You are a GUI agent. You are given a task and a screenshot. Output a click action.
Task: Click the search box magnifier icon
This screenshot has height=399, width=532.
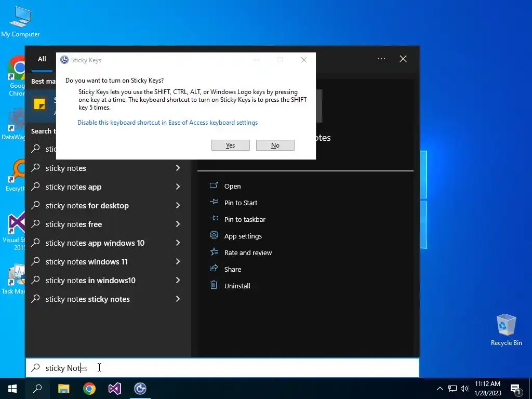[x=36, y=368]
